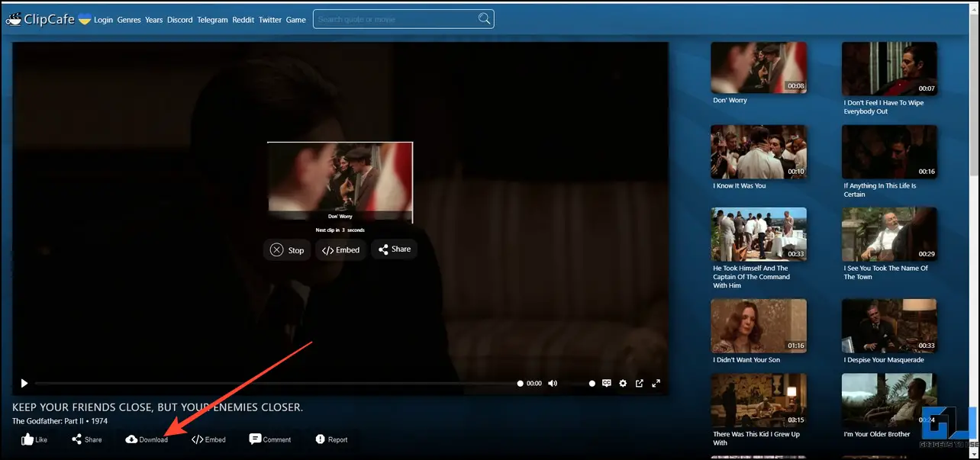Click the I Didn't Want Your Son title

746,360
